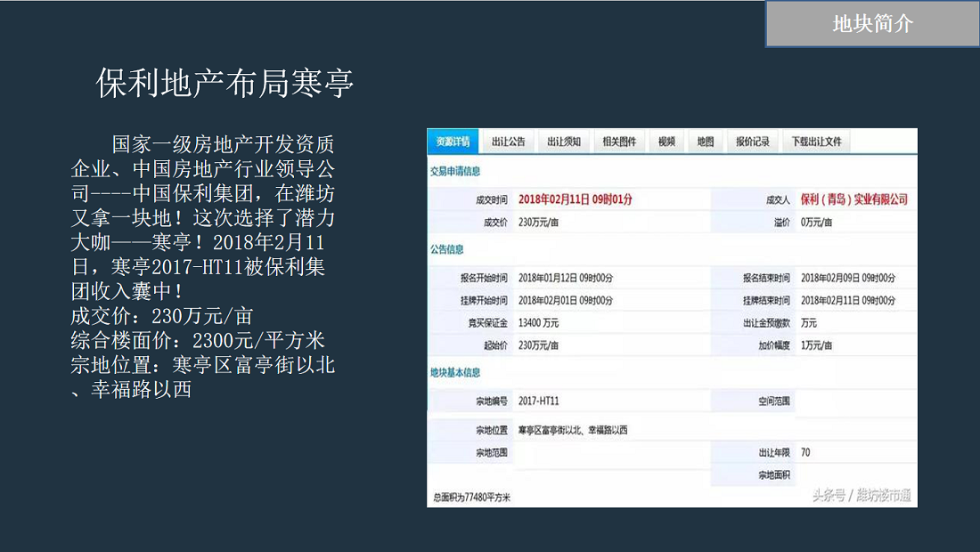The image size is (980, 552).
Task: Click the 宗地面积 label
Action: point(774,475)
